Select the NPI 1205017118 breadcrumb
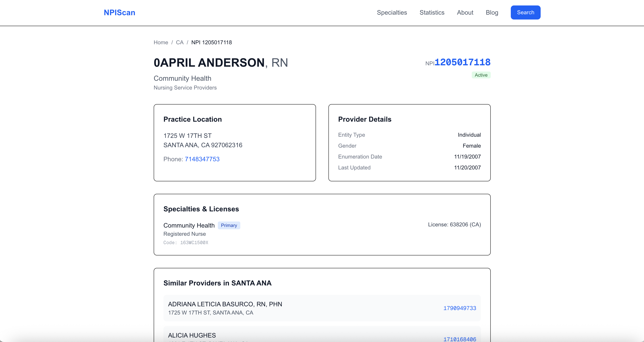 [x=211, y=42]
